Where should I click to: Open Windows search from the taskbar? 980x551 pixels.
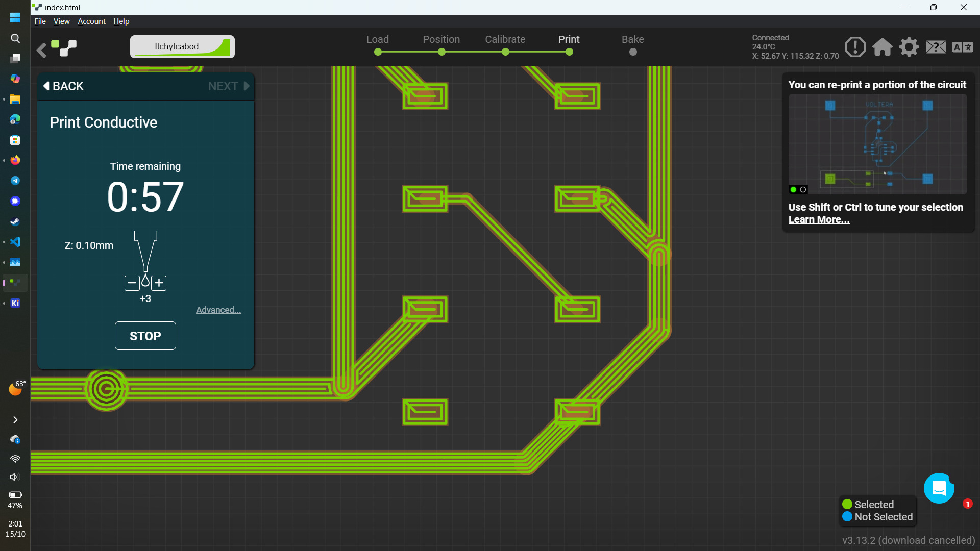pos(15,38)
